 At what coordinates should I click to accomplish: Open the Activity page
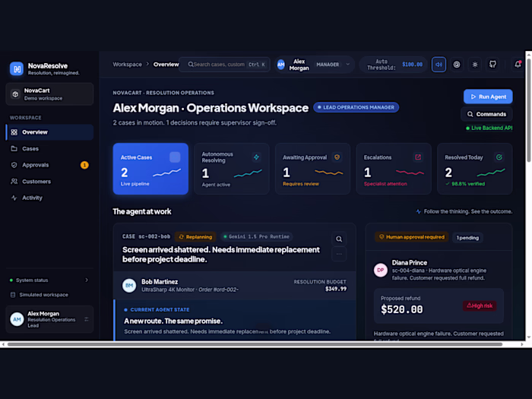[x=49, y=198]
